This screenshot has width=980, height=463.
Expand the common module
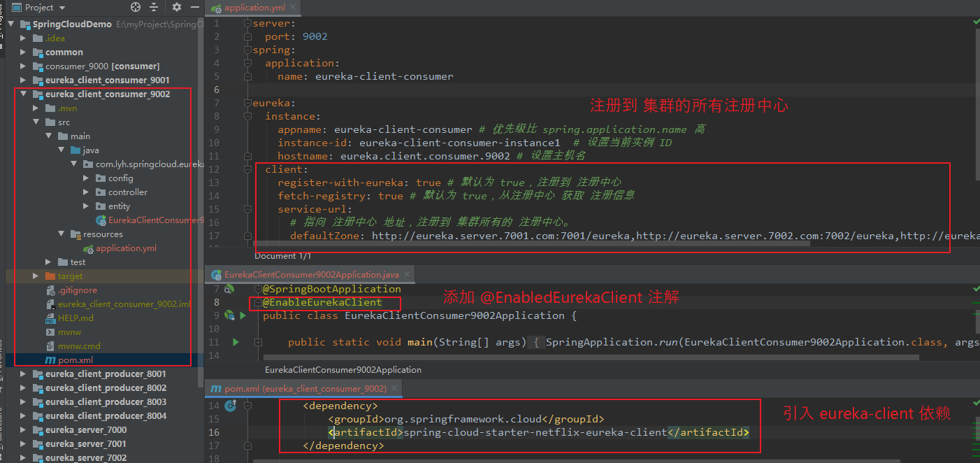click(x=23, y=52)
